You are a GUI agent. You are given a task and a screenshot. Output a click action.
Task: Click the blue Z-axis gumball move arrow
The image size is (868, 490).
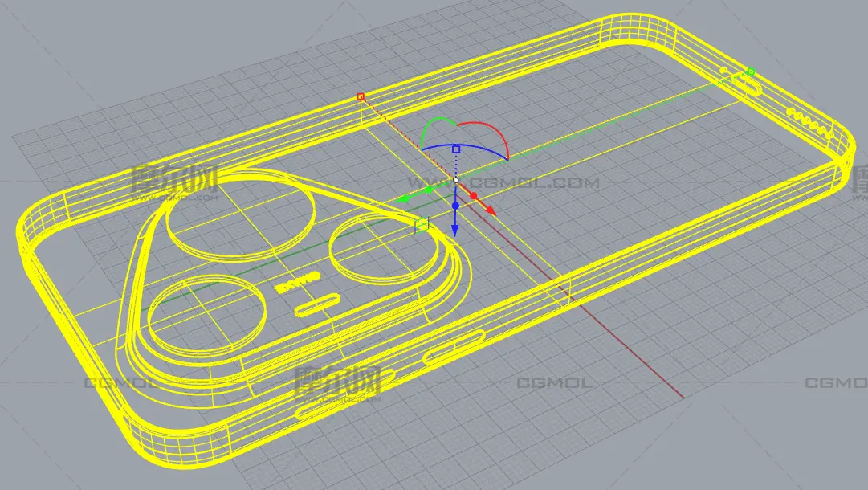(x=455, y=230)
